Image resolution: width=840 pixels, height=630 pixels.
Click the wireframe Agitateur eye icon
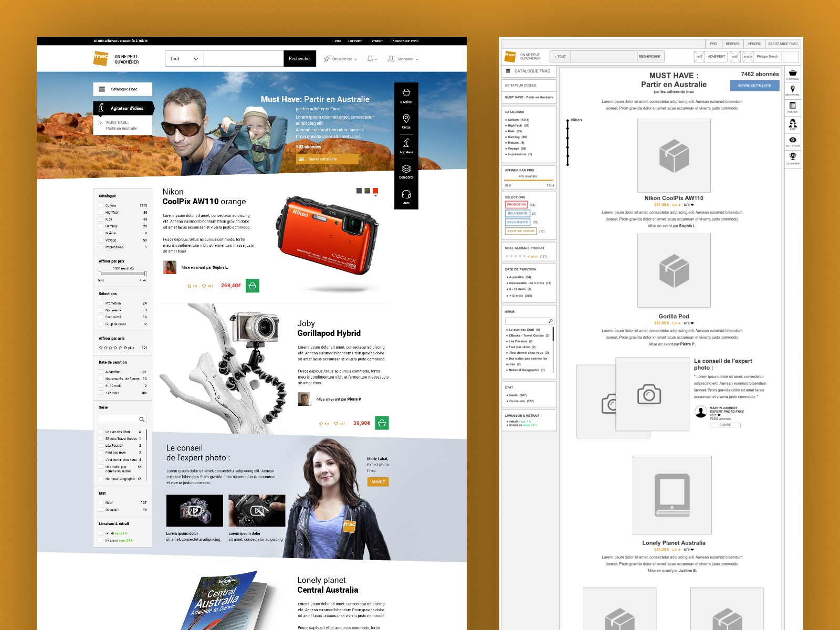(x=793, y=140)
